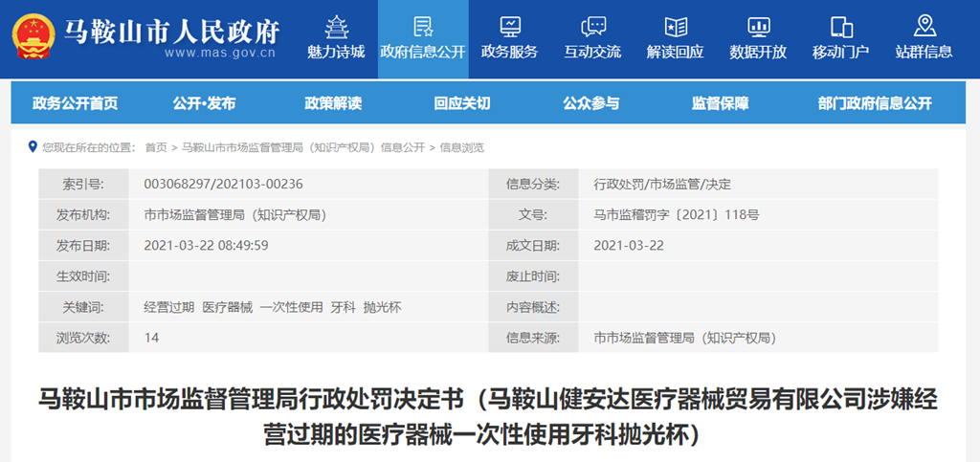Select 信息来源 value 市市场监督管理局
Viewport: 980px width, 462px height.
point(685,338)
